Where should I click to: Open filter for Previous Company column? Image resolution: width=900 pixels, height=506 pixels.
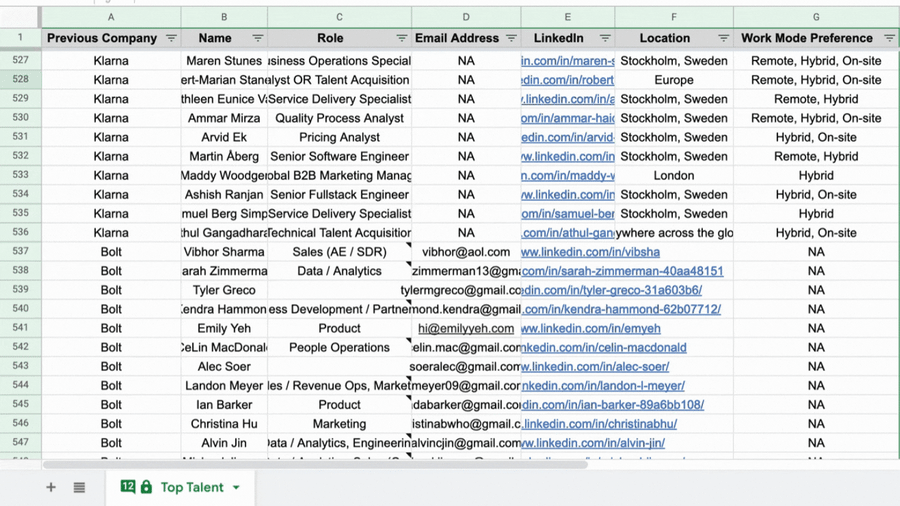click(171, 38)
